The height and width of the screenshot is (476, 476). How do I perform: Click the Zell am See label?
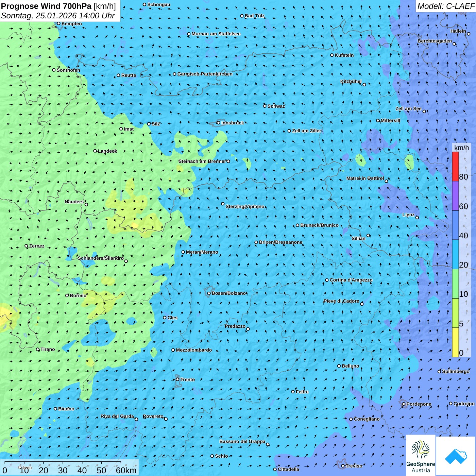[408, 108]
